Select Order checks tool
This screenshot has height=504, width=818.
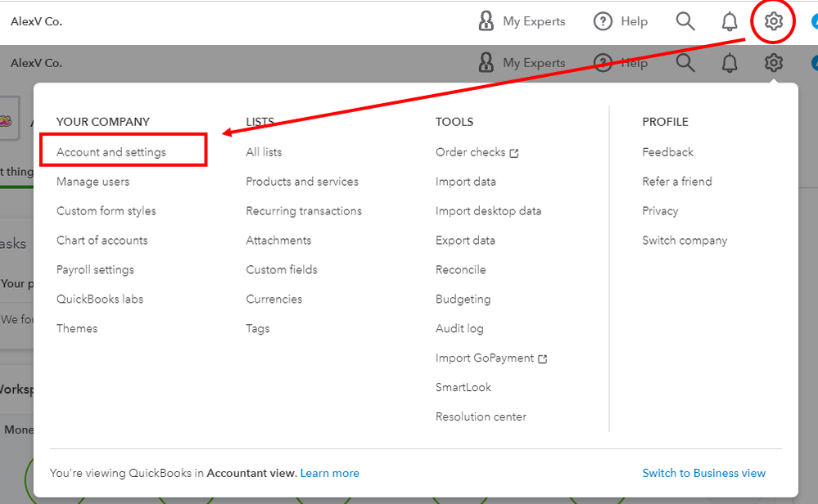tap(471, 152)
